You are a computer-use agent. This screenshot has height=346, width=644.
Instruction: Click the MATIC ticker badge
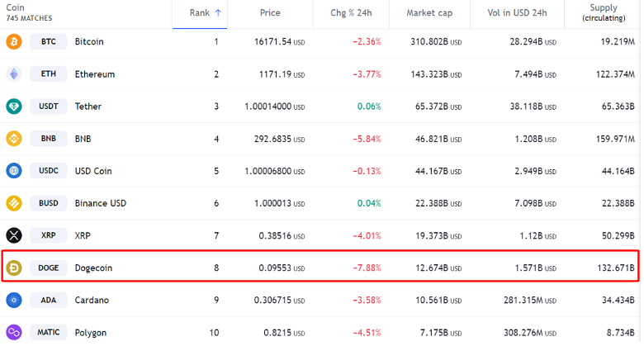pos(49,332)
